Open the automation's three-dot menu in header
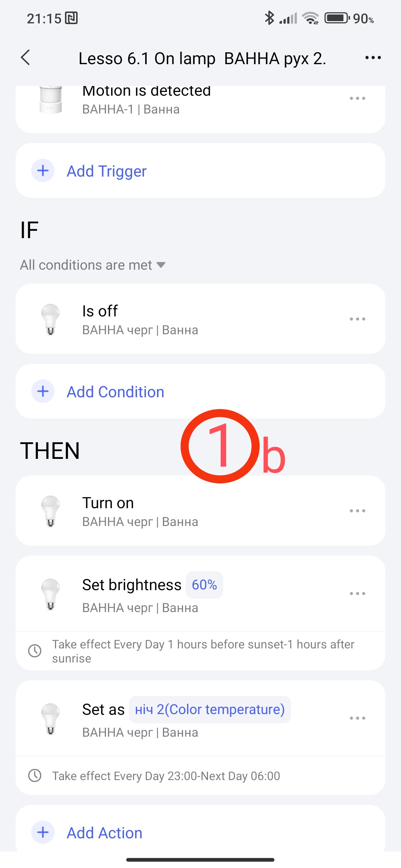The image size is (401, 868). (x=373, y=58)
